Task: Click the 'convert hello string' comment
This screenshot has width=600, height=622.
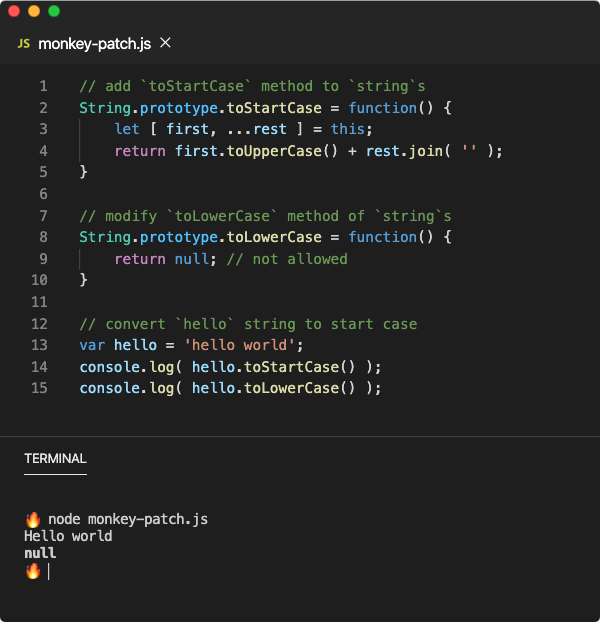Action: 248,324
